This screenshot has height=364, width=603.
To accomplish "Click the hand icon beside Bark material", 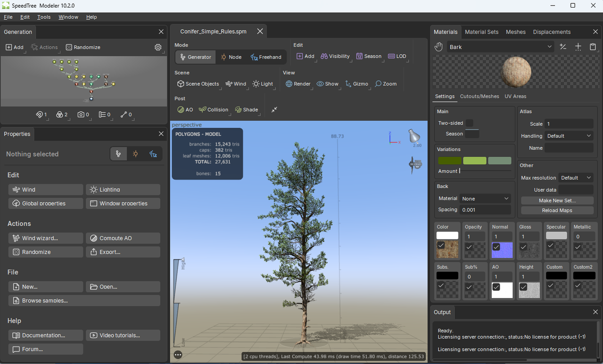I will pyautogui.click(x=439, y=47).
